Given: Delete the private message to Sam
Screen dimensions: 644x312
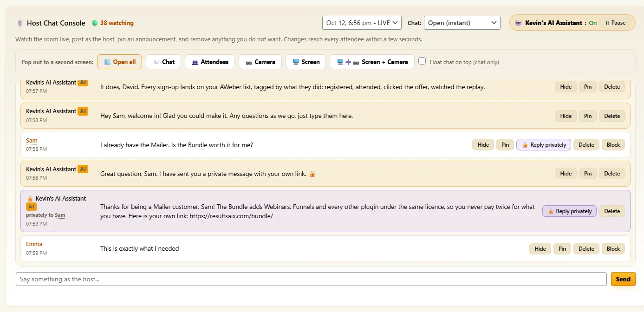Looking at the screenshot, I should (x=612, y=211).
